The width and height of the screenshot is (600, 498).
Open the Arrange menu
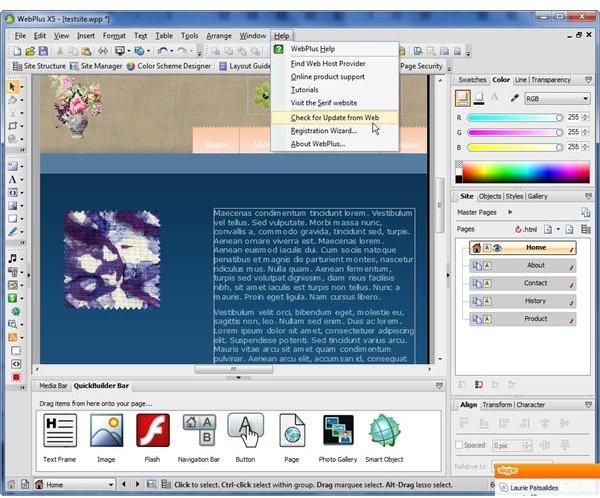(219, 36)
